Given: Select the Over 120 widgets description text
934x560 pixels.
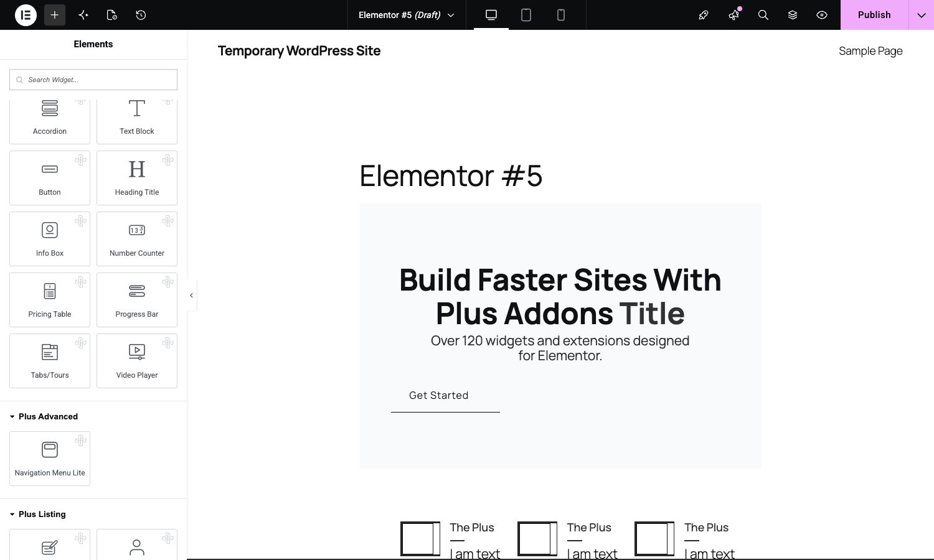Looking at the screenshot, I should pos(560,348).
